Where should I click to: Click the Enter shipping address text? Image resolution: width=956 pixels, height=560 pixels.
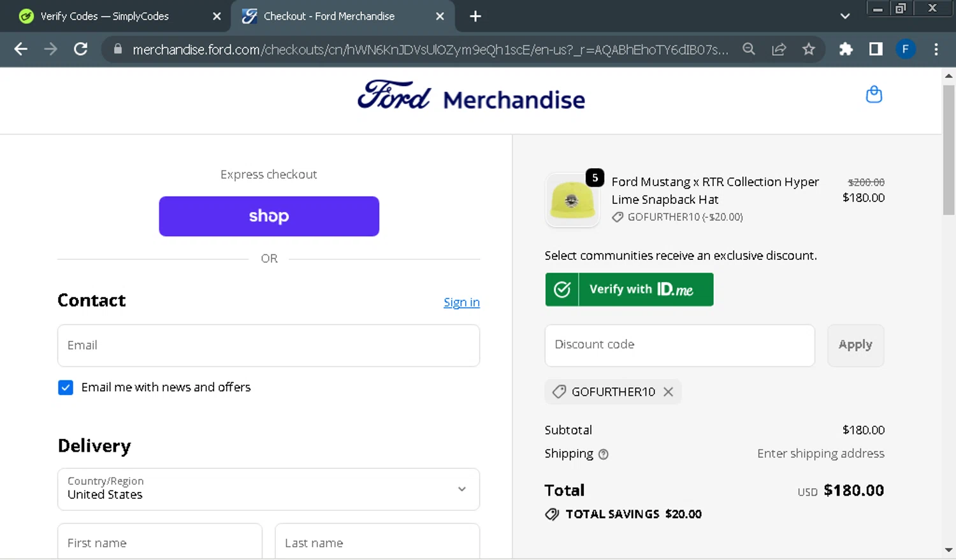click(x=821, y=454)
